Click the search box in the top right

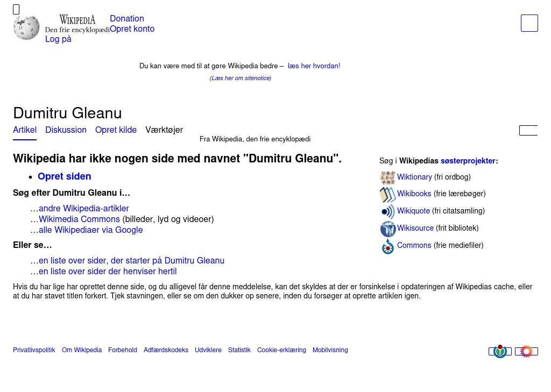point(529,23)
